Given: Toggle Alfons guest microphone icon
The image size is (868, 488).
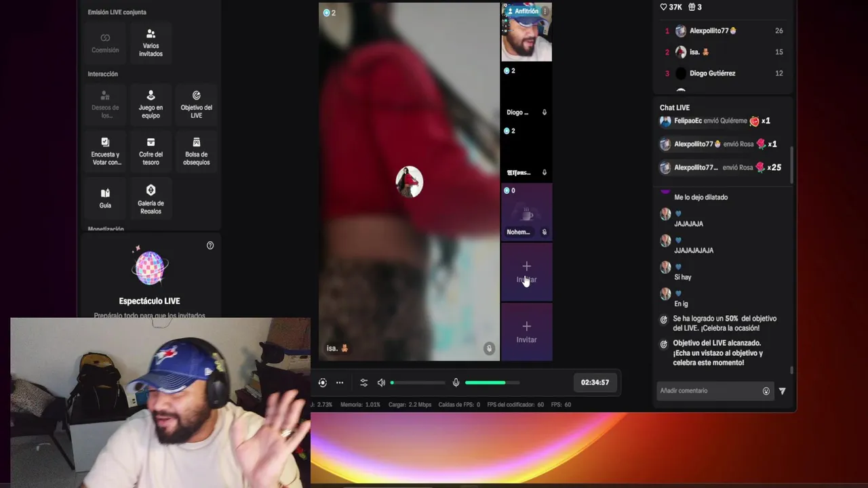Looking at the screenshot, I should (545, 173).
